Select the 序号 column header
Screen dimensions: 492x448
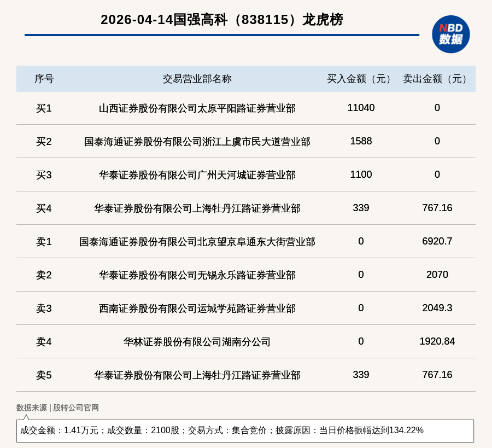coord(44,79)
